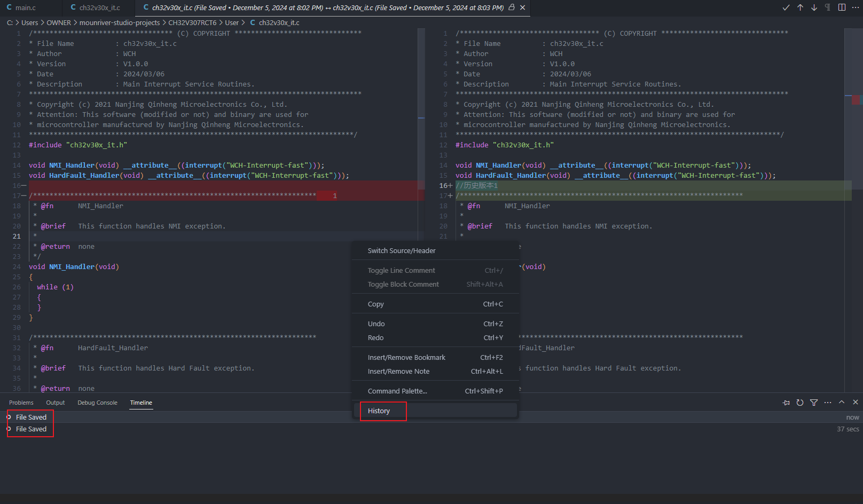Click the checkmark icon in the editor toolbar
The width and height of the screenshot is (863, 504).
pos(786,7)
